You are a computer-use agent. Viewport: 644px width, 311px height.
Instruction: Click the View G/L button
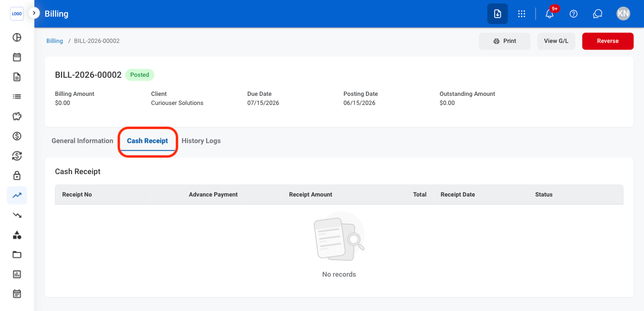tap(556, 41)
